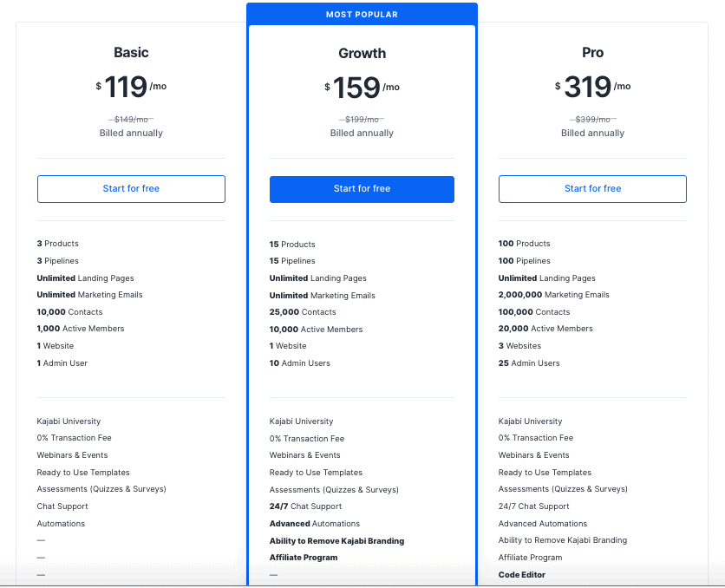Click Start for free under Pro plan
725x588 pixels.
coord(592,188)
